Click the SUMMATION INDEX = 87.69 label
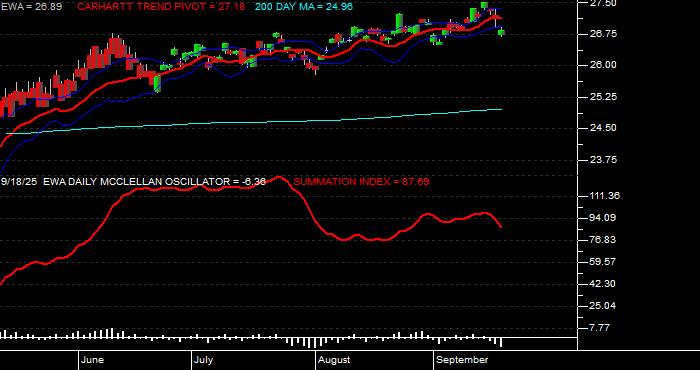700x370 pixels. click(x=362, y=182)
